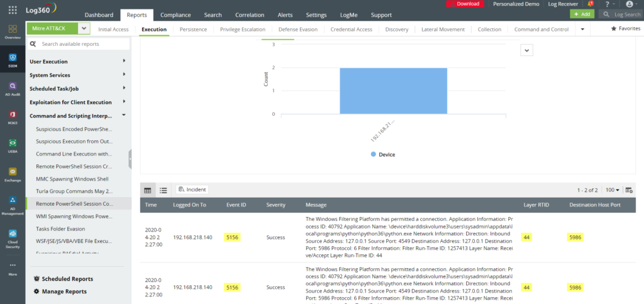The width and height of the screenshot is (644, 304).
Task: Click the notification bell icon
Action: pos(590,4)
